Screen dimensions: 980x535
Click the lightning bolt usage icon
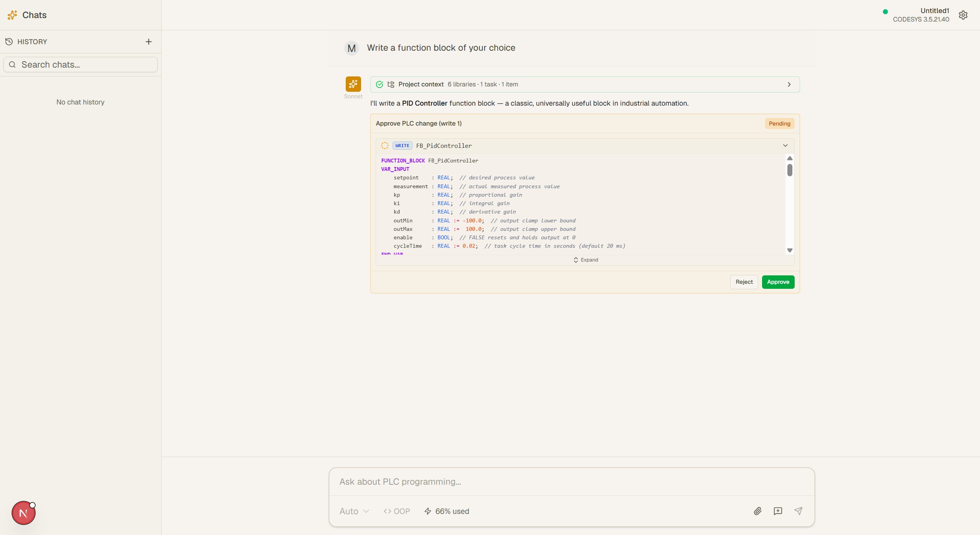tap(427, 511)
